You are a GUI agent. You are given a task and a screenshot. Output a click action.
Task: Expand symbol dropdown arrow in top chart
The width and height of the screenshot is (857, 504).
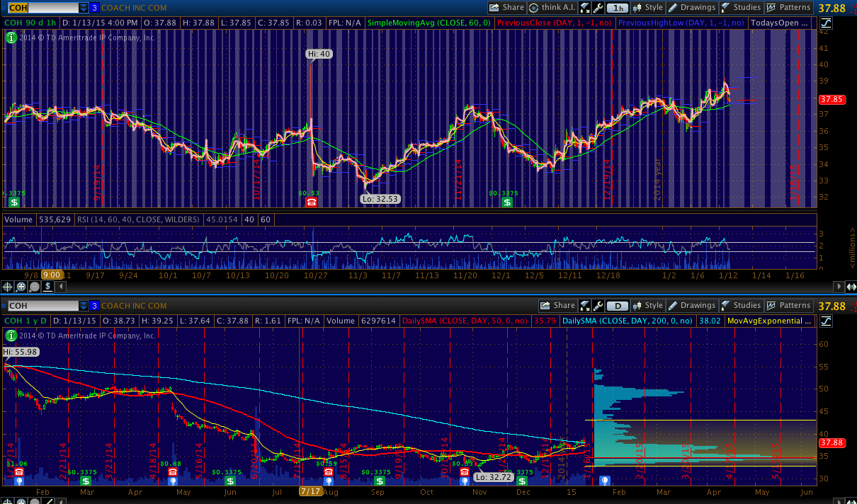coord(84,8)
